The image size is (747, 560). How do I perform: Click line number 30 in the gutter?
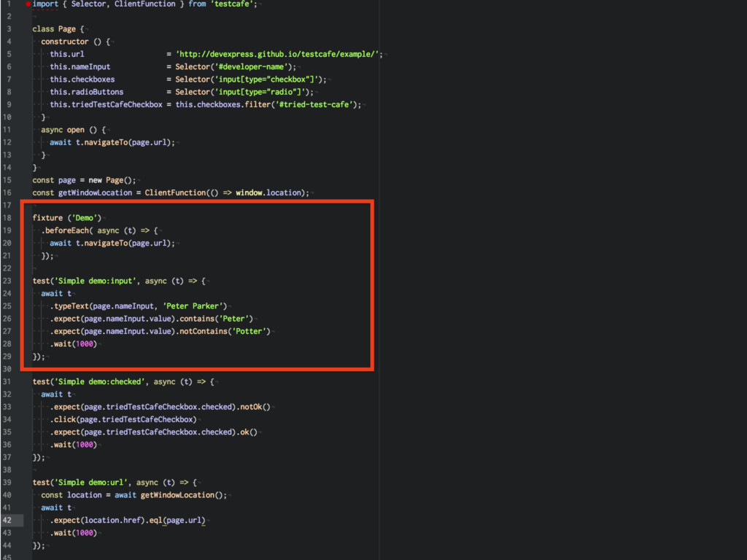point(7,369)
